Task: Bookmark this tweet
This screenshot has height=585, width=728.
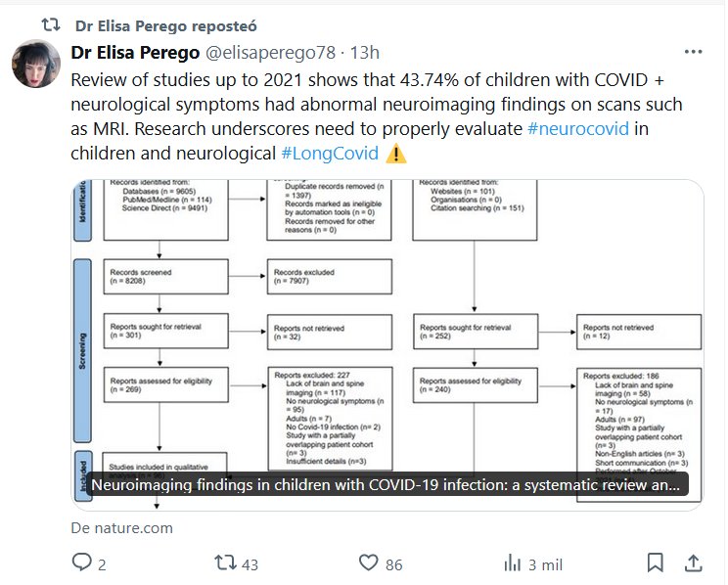Action: coord(655,562)
